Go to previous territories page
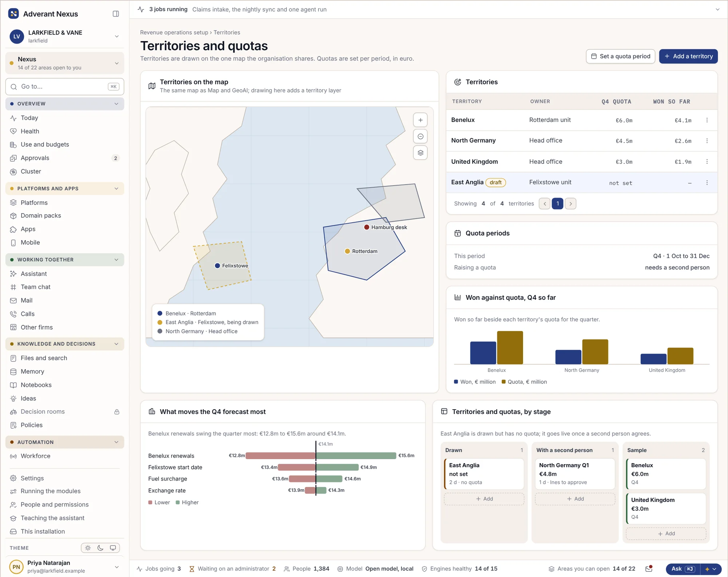Screen dimensions: 728x577 point(545,204)
